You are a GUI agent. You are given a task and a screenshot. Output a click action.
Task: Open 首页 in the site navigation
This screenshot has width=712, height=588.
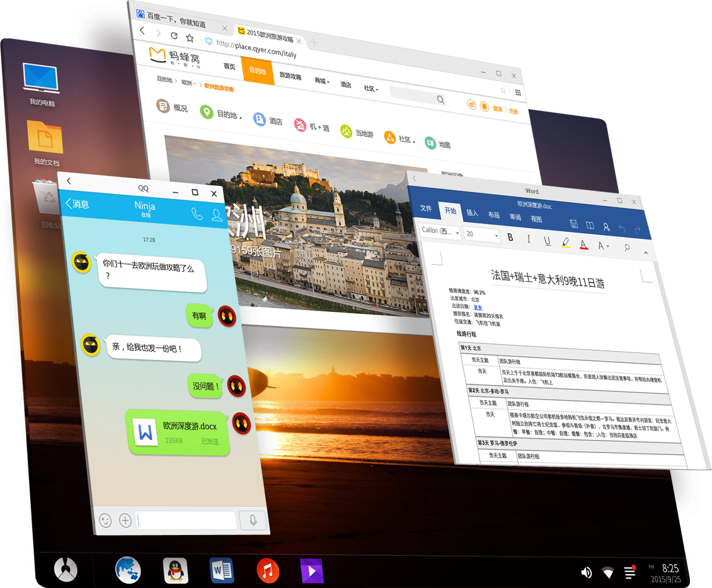click(229, 66)
